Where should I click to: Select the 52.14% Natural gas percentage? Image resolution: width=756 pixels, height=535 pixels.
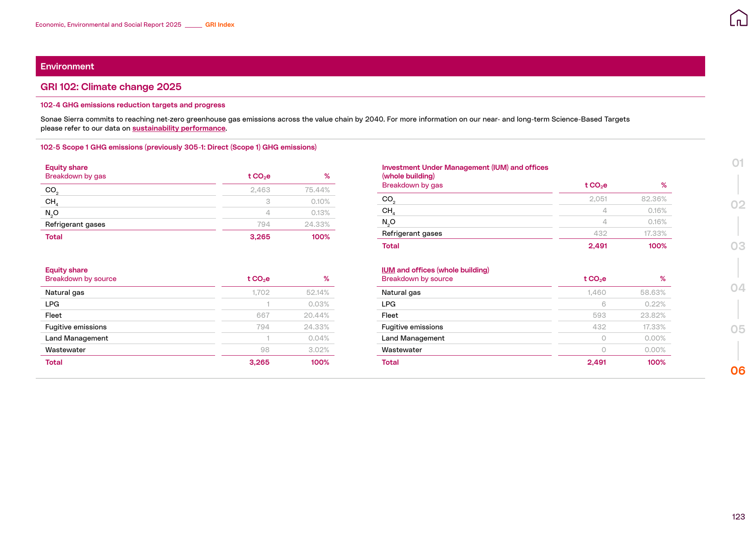click(x=318, y=293)
